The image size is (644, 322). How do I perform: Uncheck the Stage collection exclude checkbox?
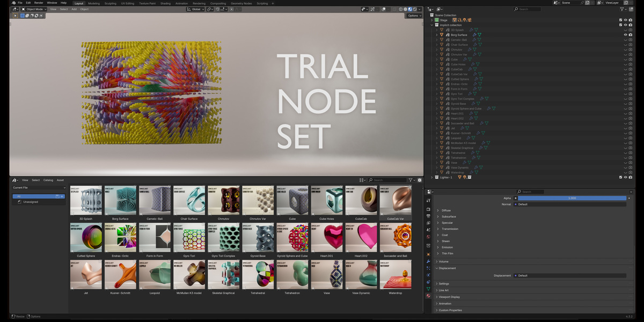[x=621, y=20]
